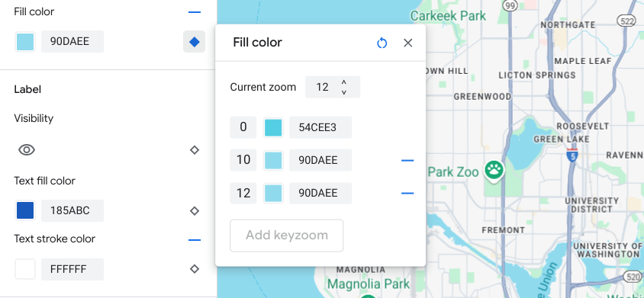Click Park Zoo text label
Viewport: 644px width, 298px height.
pos(453,172)
